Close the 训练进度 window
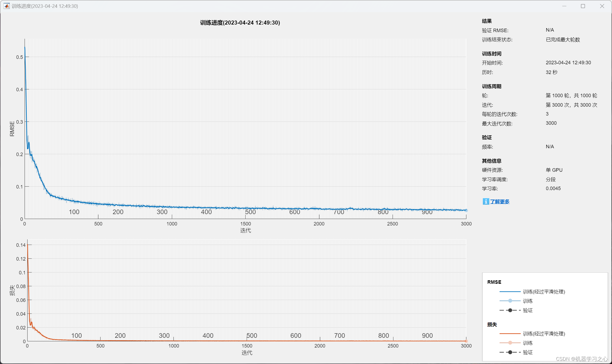Viewport: 612px width, 364px height. click(602, 6)
